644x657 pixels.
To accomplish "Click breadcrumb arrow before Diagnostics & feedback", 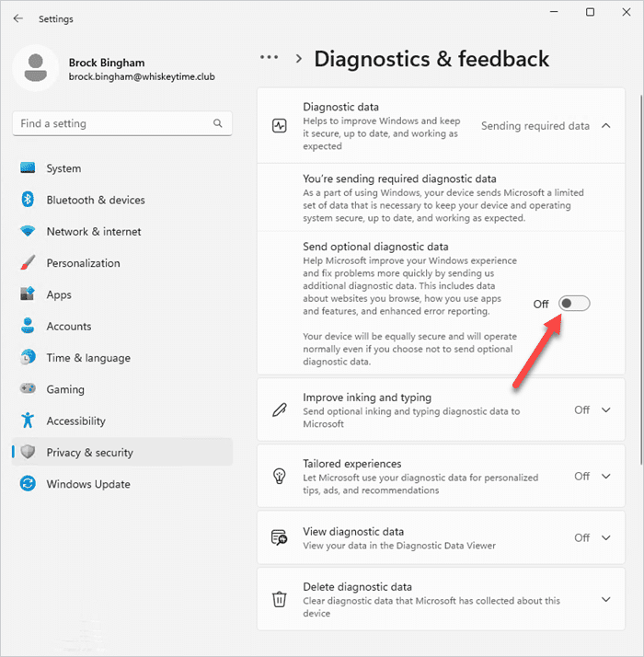I will click(299, 59).
